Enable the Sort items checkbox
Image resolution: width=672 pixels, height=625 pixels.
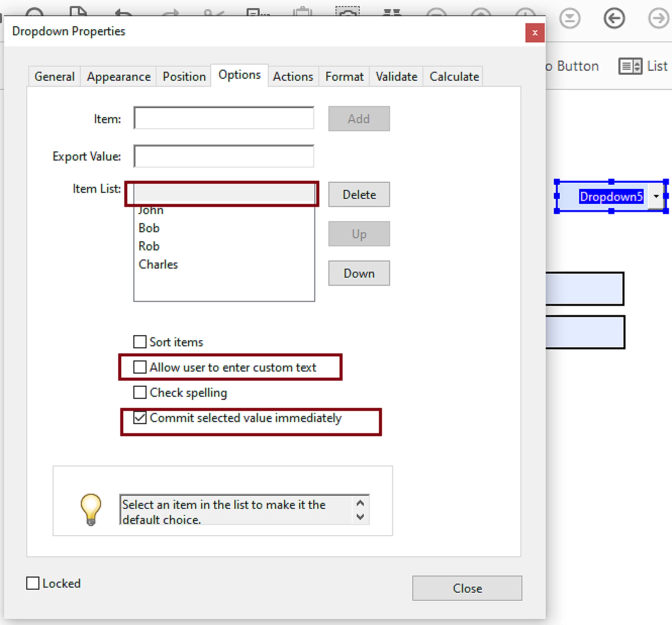140,342
